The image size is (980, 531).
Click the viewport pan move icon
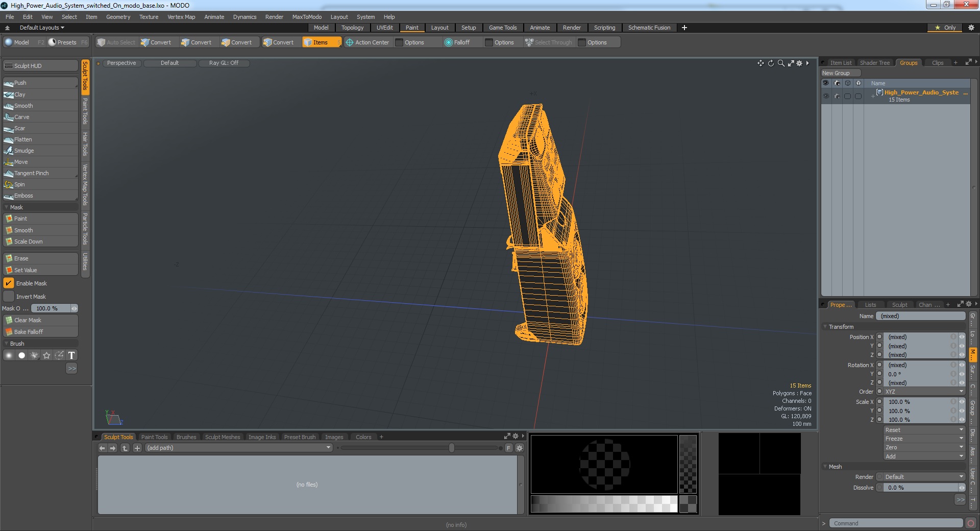pyautogui.click(x=761, y=63)
